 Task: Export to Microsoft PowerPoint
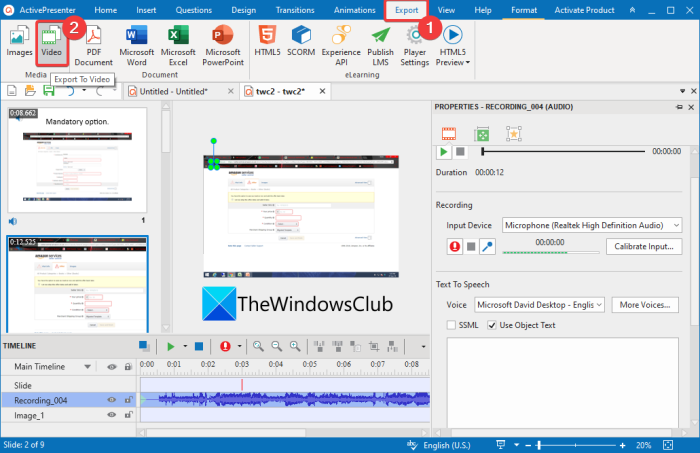(223, 46)
